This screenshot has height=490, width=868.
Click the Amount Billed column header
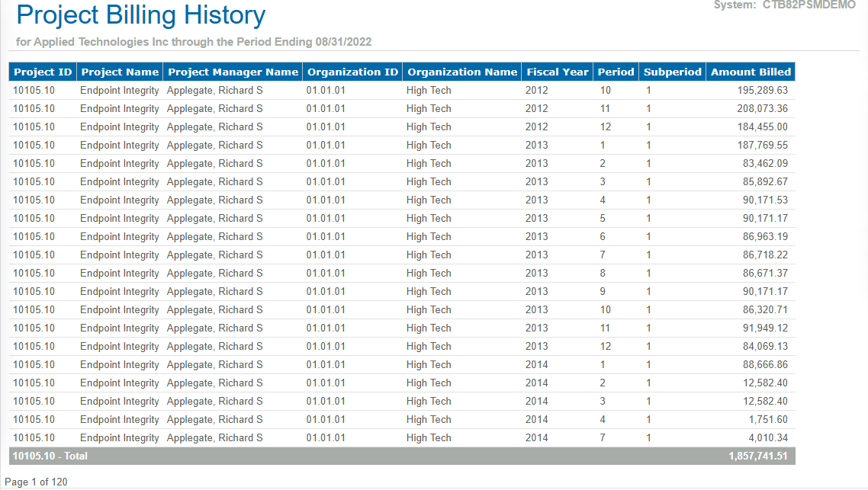(x=751, y=72)
